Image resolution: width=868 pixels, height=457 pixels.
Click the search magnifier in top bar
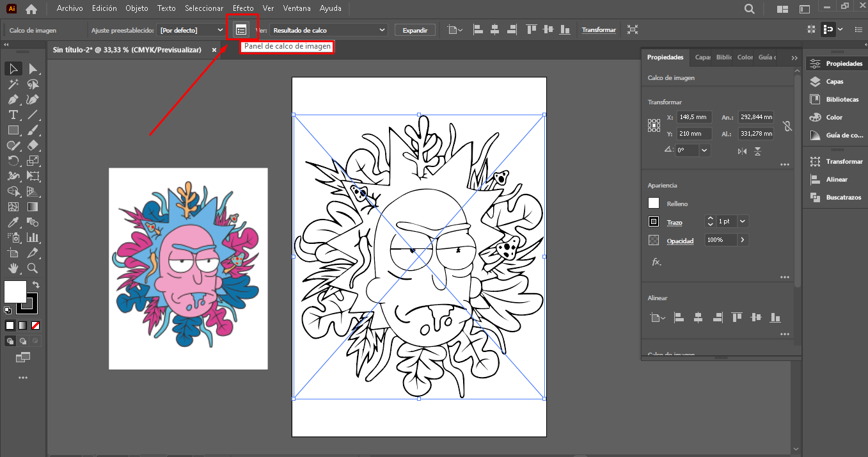click(750, 9)
